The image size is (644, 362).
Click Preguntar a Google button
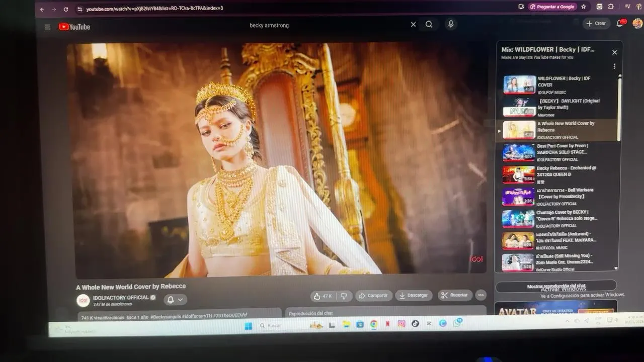pyautogui.click(x=552, y=7)
